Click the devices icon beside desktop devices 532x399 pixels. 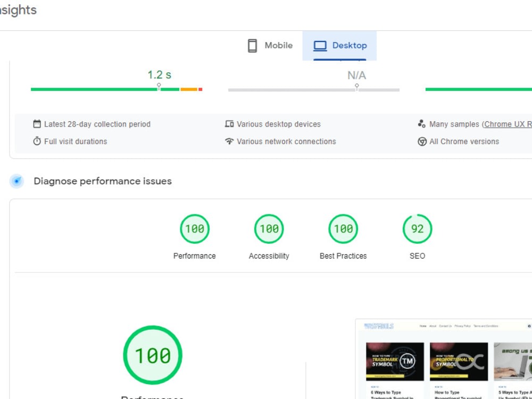[229, 124]
